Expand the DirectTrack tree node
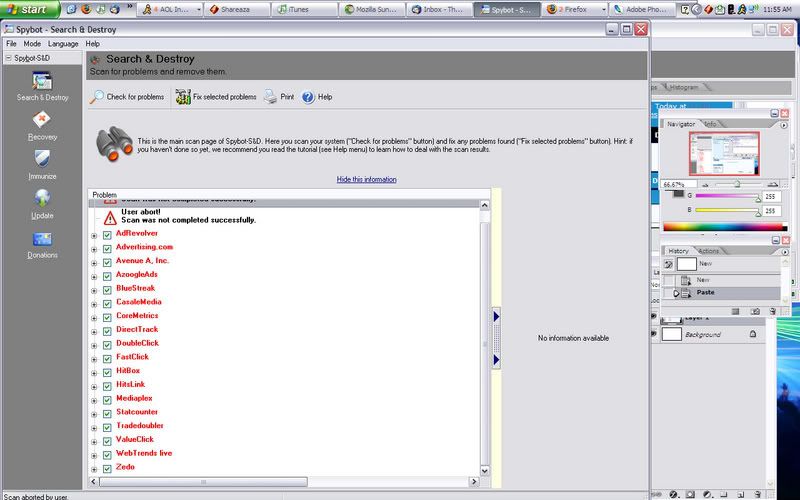 coord(94,332)
